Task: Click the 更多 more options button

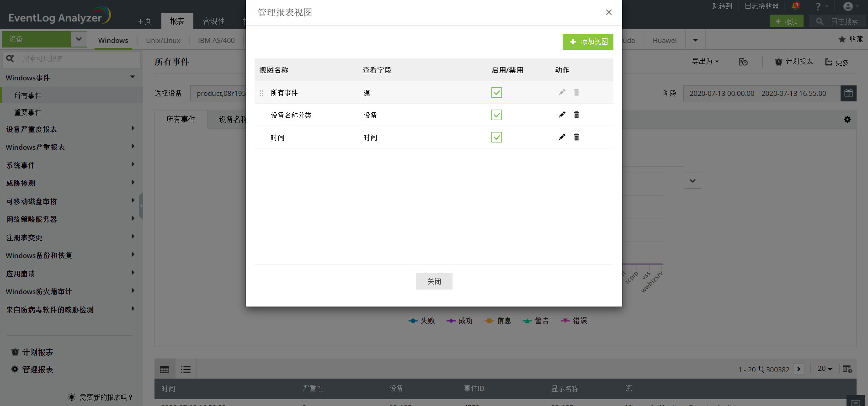Action: (x=837, y=62)
